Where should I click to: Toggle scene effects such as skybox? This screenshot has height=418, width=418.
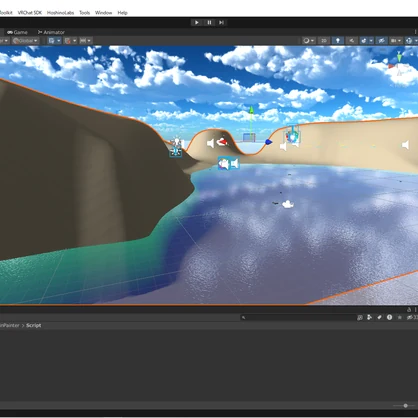point(364,41)
